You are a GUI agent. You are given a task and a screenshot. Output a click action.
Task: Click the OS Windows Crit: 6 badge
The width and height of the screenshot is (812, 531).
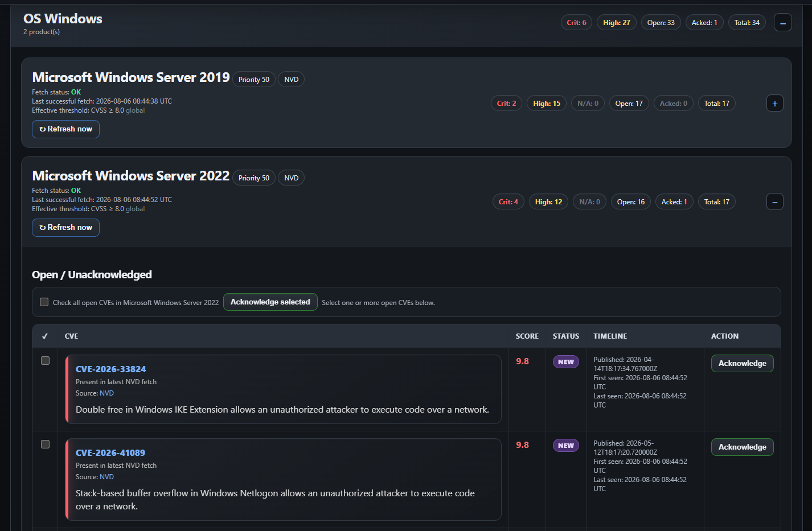pyautogui.click(x=576, y=23)
